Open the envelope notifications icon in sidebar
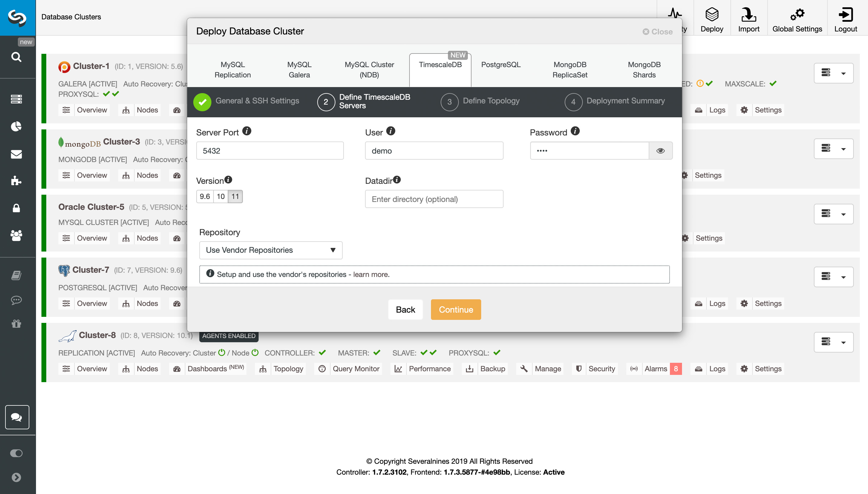 point(16,154)
